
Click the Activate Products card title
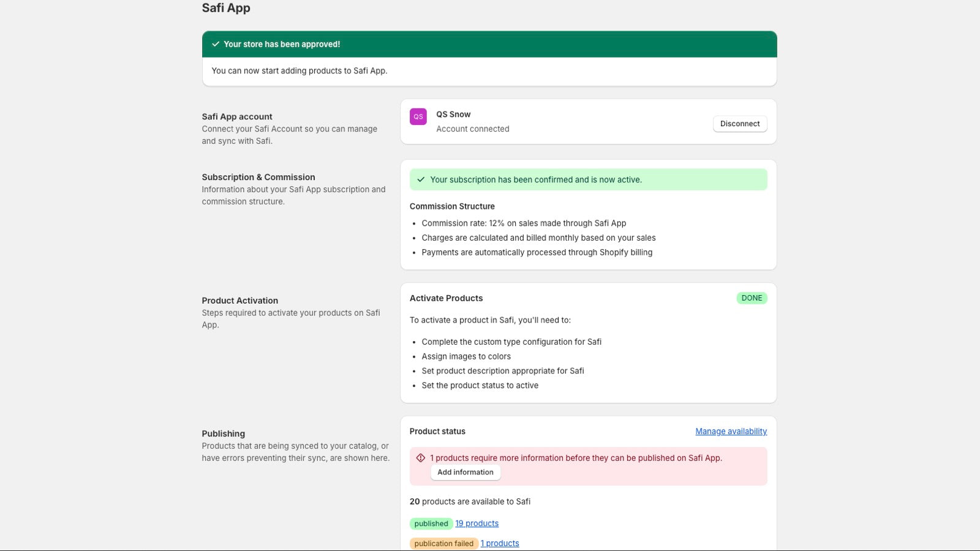click(446, 298)
